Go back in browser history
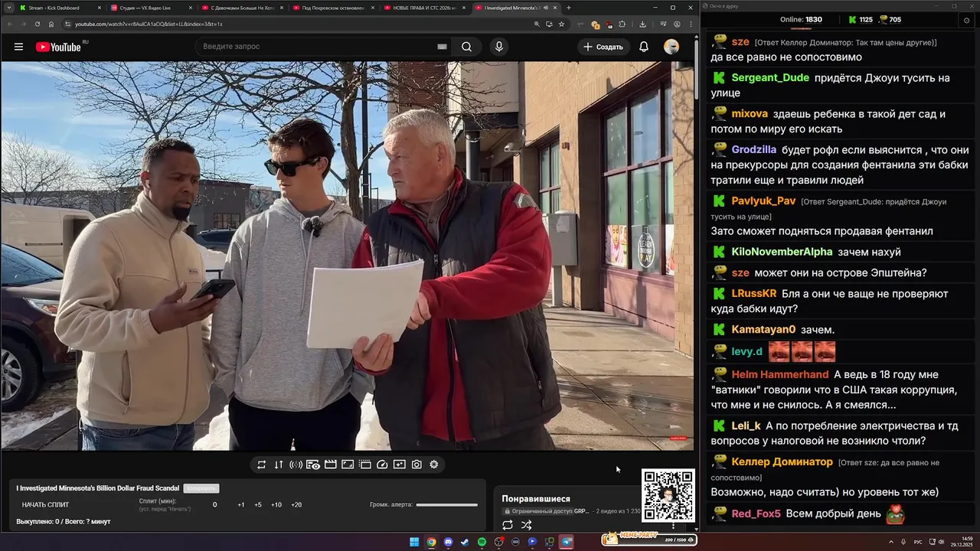The height and width of the screenshot is (551, 980). click(10, 24)
